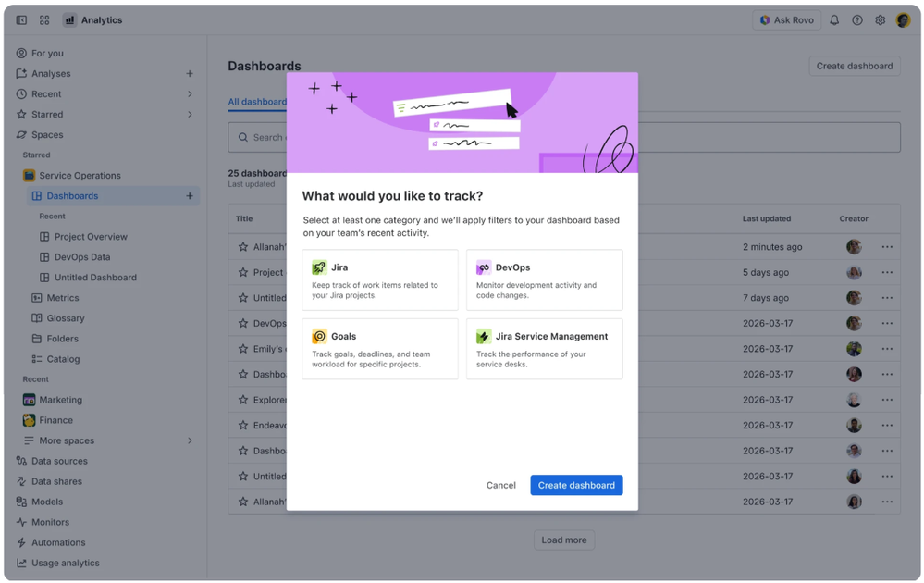Confirm with blue Create dashboard button
The width and height of the screenshot is (924, 583).
[576, 485]
